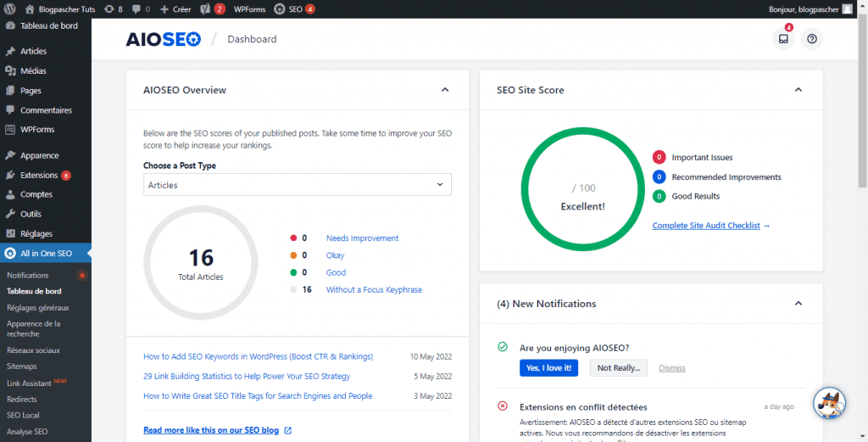The image size is (868, 442).
Task: Open the Redirects submenu item
Action: [21, 400]
